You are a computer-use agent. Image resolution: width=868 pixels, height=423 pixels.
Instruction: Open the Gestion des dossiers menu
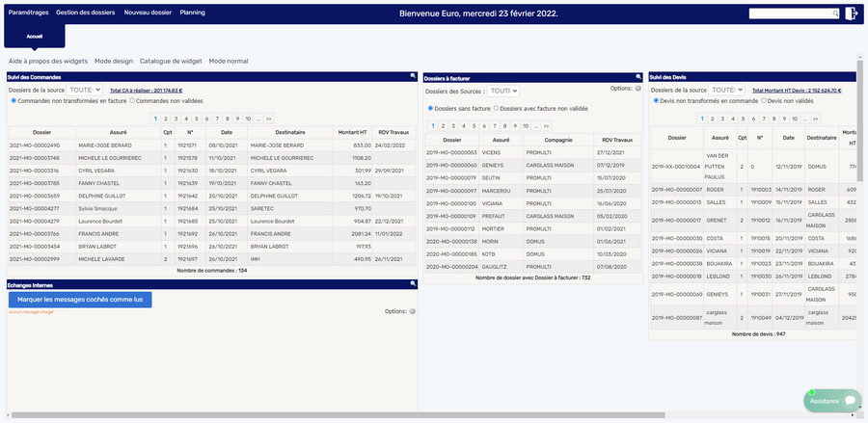coord(87,13)
